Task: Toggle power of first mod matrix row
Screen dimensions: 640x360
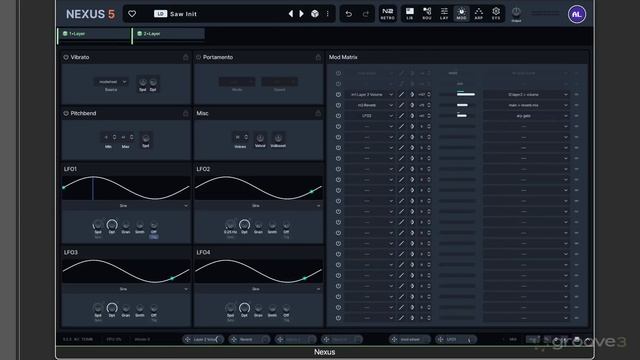Action: pyautogui.click(x=338, y=73)
